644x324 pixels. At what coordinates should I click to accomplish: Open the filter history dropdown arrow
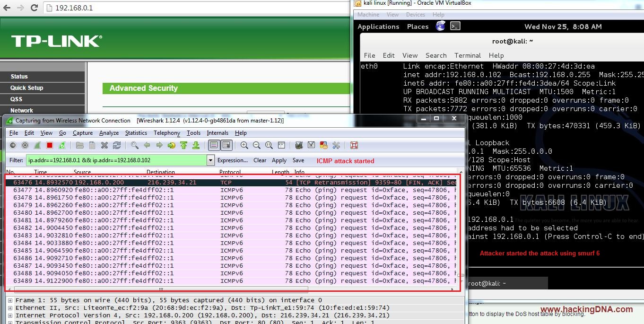(x=210, y=160)
